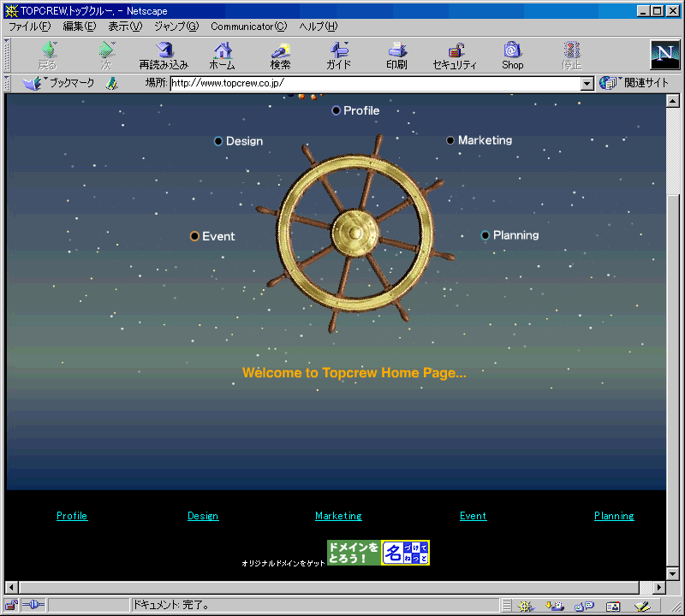Open Security (セキュリティ) toolbar icon
Screen dimensions: 685x616
[455, 56]
